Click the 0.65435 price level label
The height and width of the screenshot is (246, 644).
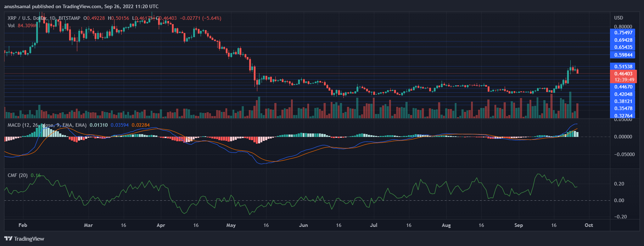(623, 47)
